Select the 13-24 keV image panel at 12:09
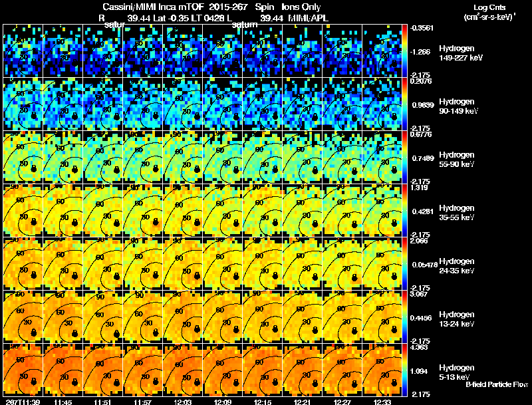Screen dimensions: 532x405 (x=223, y=317)
